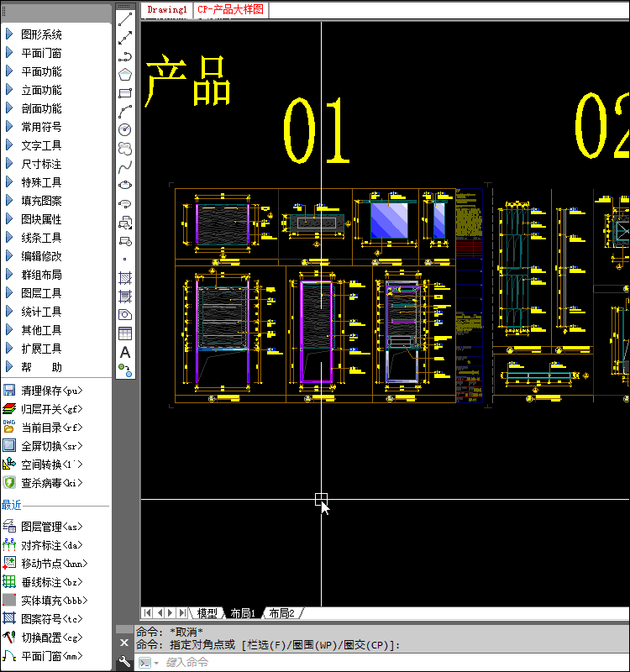Screen dimensions: 630x672
Task: Click 移动节点<hnn> recent command
Action: pos(45,564)
